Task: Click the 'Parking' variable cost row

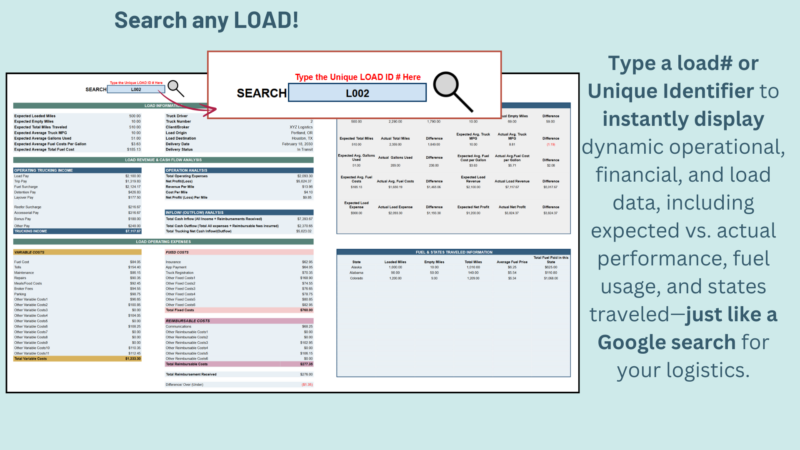Action: tap(77, 294)
